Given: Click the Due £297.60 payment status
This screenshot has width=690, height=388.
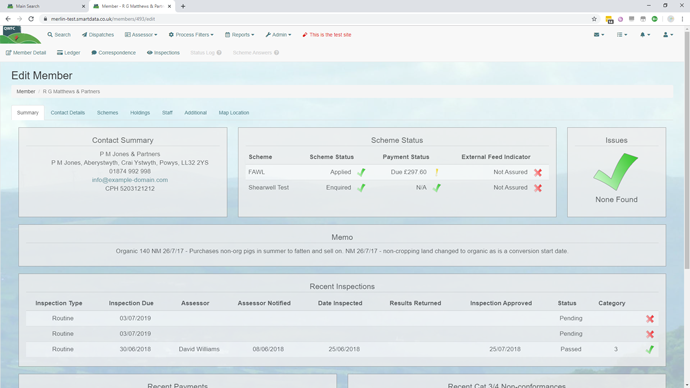Looking at the screenshot, I should point(408,172).
